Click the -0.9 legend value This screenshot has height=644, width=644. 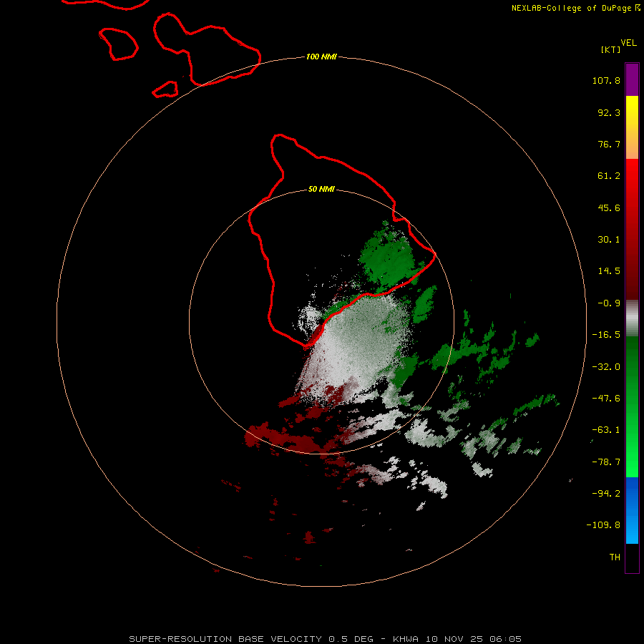coord(609,303)
